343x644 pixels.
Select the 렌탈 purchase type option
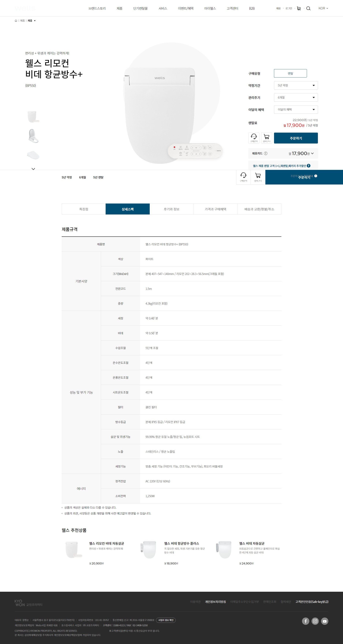[x=290, y=73]
